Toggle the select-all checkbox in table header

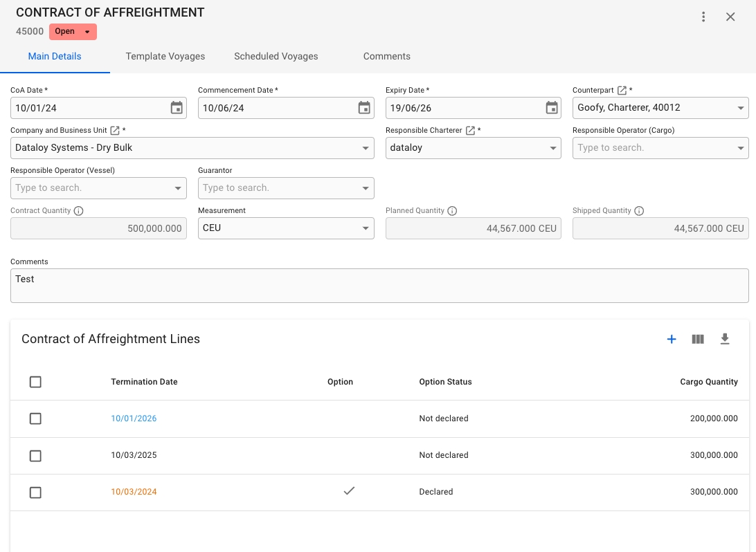[36, 382]
